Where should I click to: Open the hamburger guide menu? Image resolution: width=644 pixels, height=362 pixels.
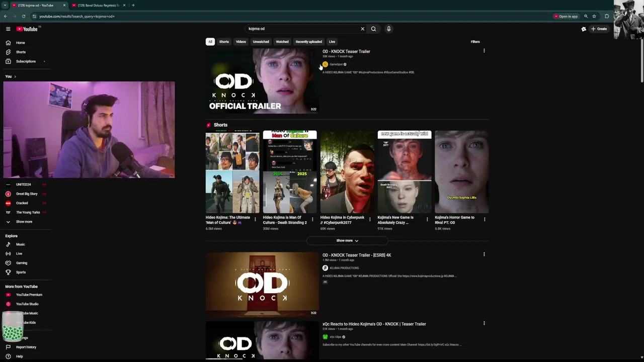click(8, 29)
